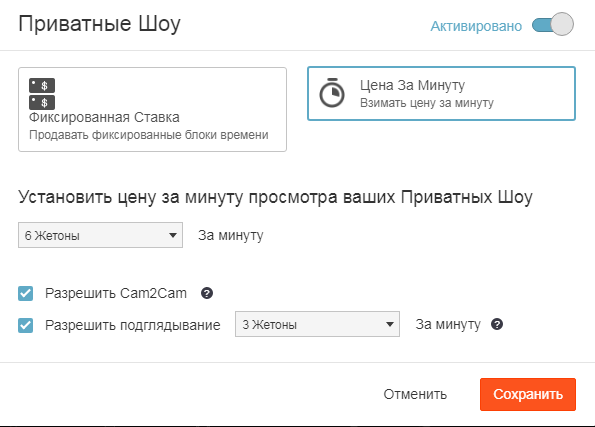
Task: Uncheck the Разрешить Cam2Cam checkbox
Action: coord(25,293)
